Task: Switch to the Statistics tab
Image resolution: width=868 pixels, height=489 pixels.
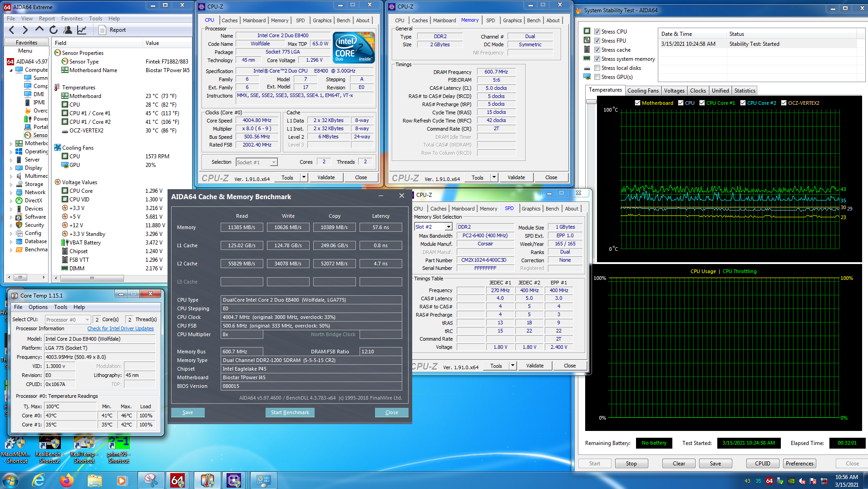Action: tap(745, 91)
